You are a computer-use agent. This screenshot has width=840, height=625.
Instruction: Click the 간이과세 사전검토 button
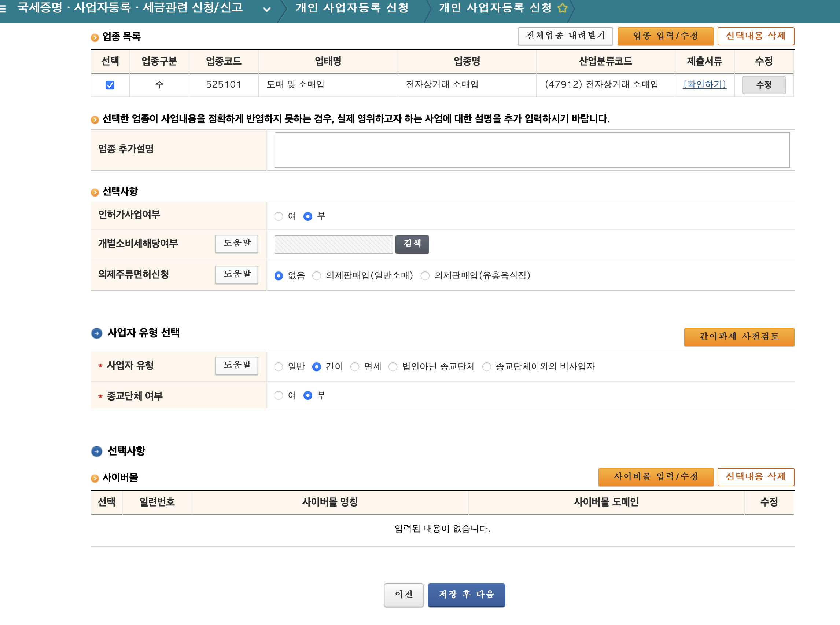click(739, 336)
